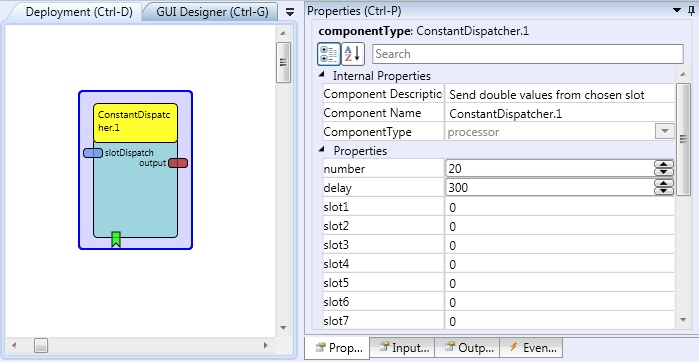Select the slot1 property label
Screen dimensions: 699x362
click(x=336, y=207)
